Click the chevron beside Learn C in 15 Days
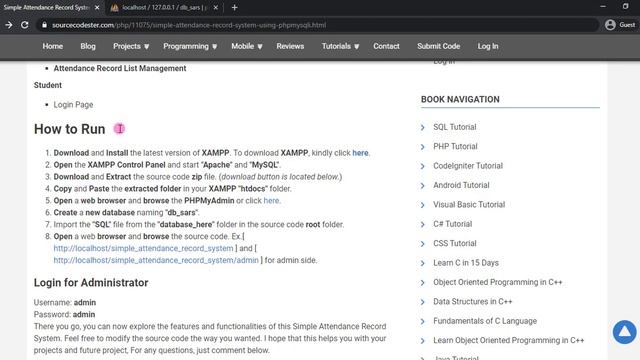Screen dimensions: 640x360 click(423, 263)
